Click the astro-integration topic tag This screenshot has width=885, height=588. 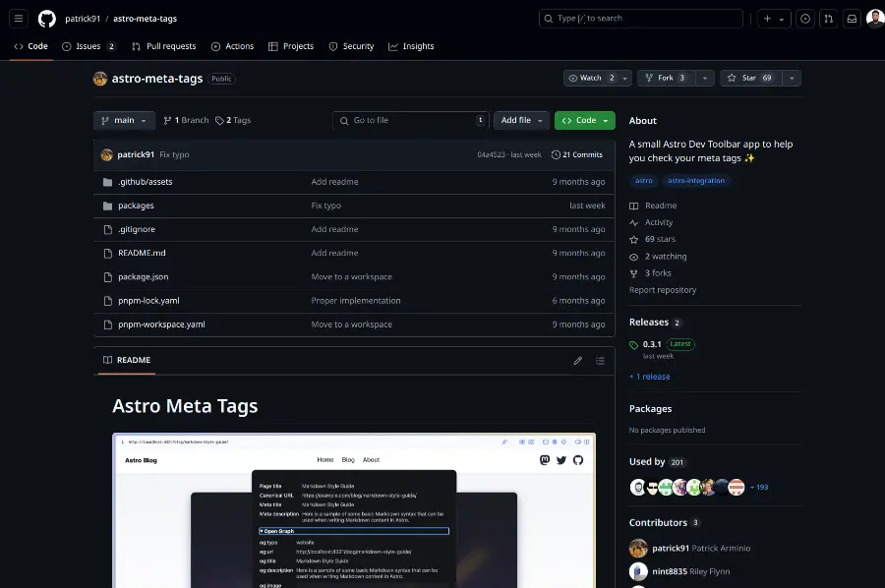pos(696,181)
